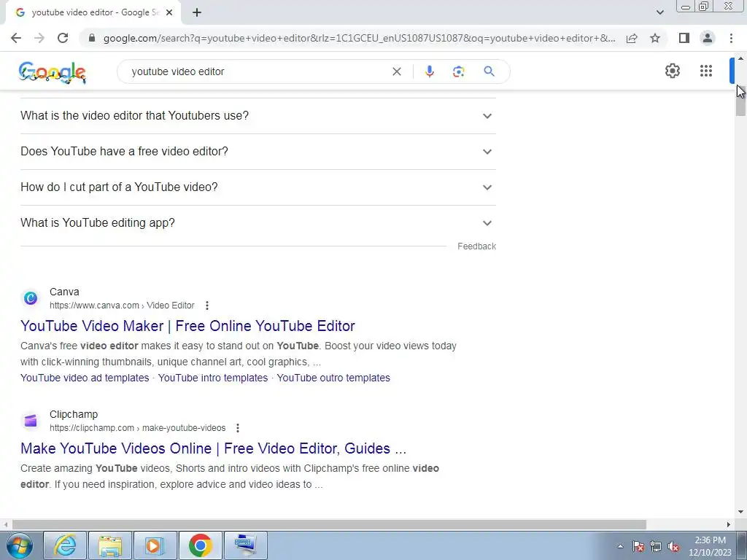This screenshot has width=747, height=560.
Task: Open Chrome's three-dot menu
Action: [x=731, y=38]
